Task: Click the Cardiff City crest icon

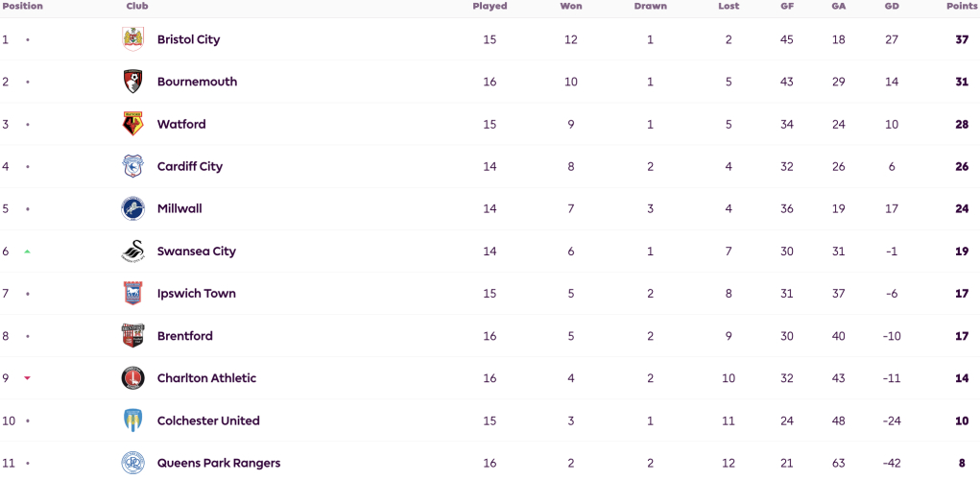Action: point(132,166)
